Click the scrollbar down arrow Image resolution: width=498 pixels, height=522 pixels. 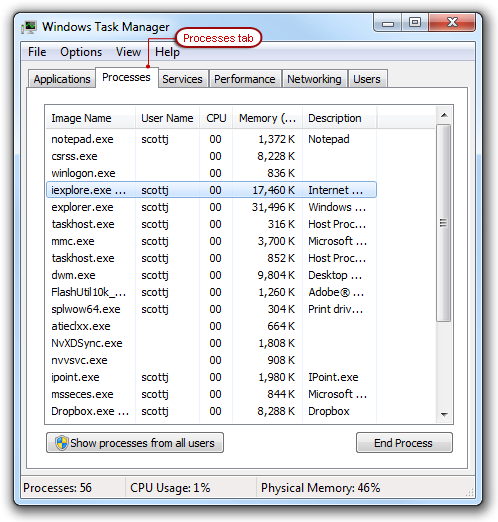point(444,415)
